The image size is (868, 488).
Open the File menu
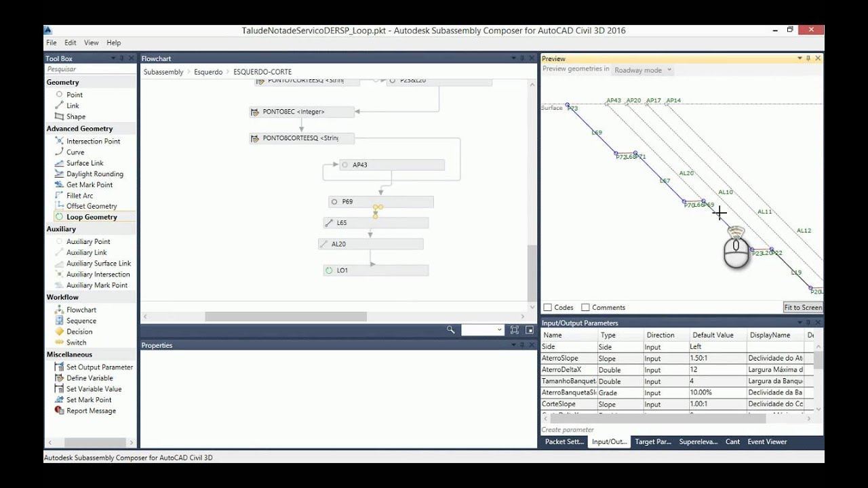click(x=52, y=43)
